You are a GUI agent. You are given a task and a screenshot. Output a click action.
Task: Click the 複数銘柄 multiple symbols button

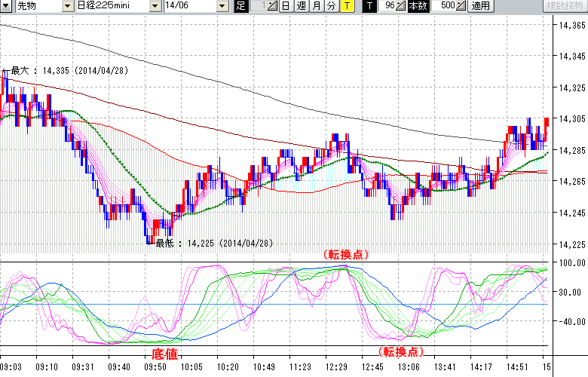click(x=564, y=6)
